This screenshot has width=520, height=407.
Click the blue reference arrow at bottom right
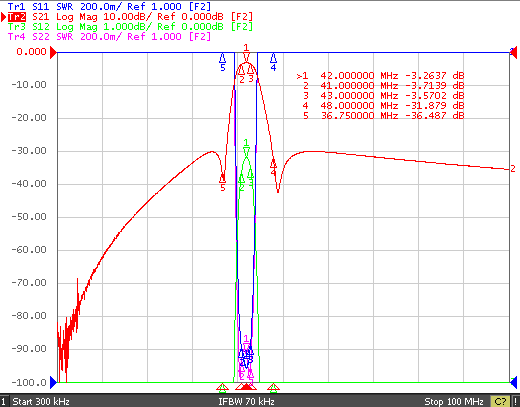point(514,382)
